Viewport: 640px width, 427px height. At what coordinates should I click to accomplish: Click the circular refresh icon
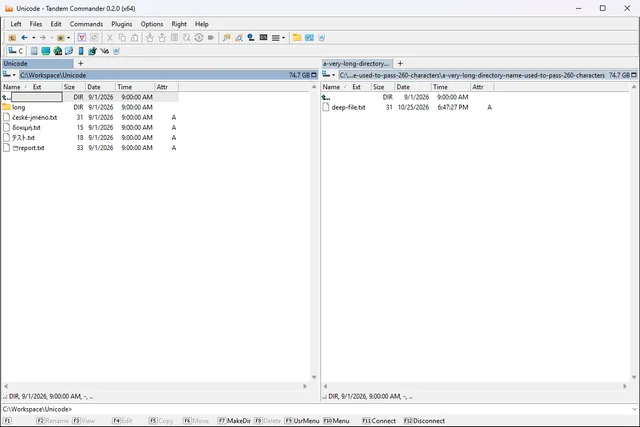click(x=199, y=38)
